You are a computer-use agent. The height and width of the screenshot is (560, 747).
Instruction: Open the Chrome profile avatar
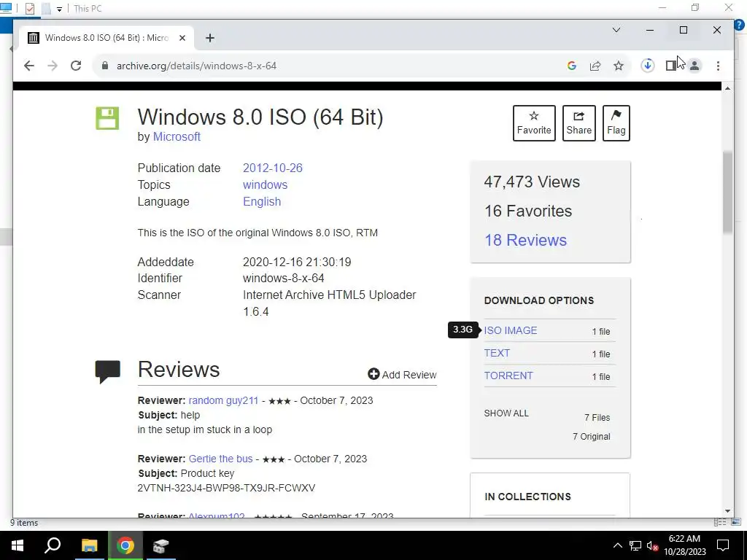pyautogui.click(x=694, y=66)
